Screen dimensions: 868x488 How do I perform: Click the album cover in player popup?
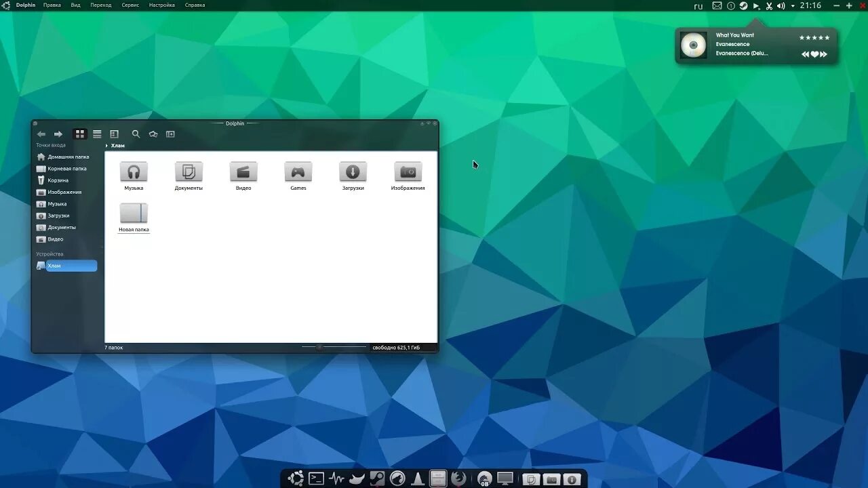point(694,45)
